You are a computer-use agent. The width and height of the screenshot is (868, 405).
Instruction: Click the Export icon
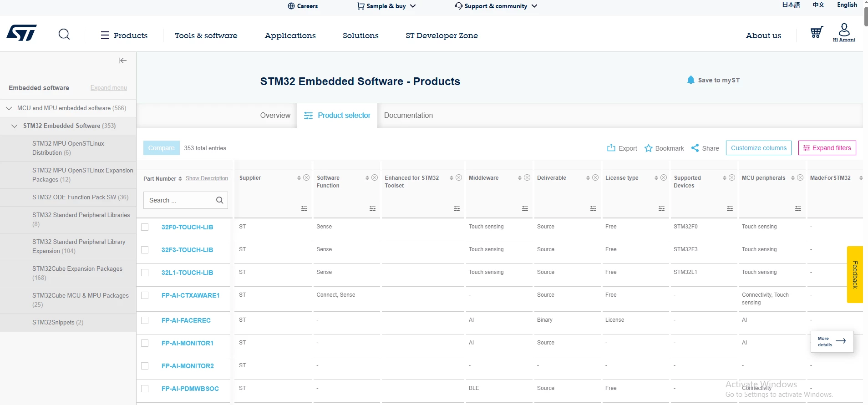[x=611, y=148]
